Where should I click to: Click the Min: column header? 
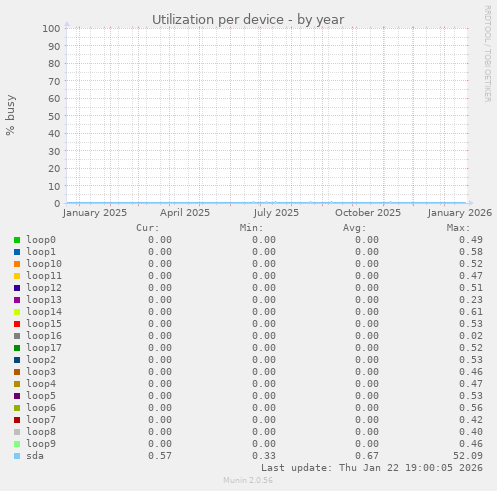pyautogui.click(x=251, y=228)
